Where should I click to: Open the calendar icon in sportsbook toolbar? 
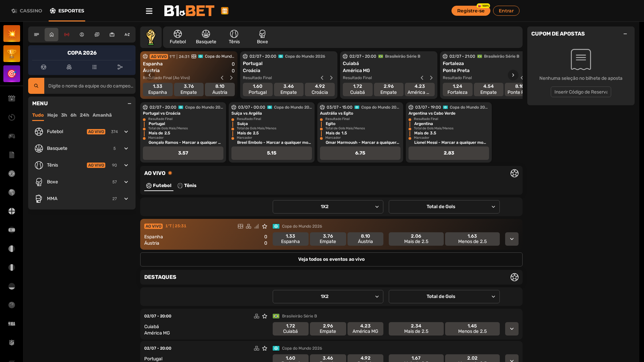tap(112, 35)
